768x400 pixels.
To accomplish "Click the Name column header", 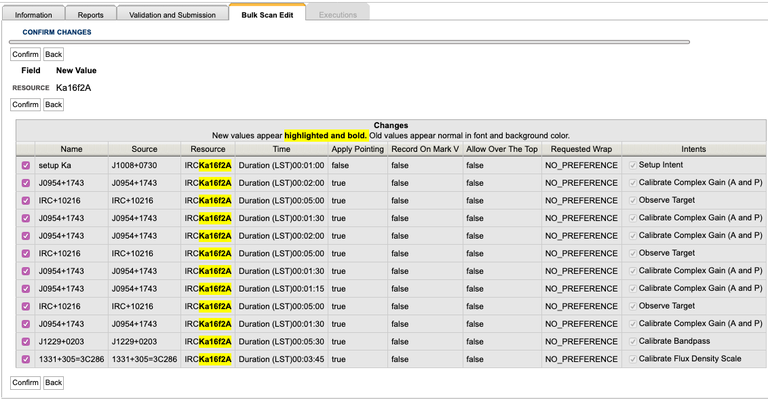I will 71,149.
